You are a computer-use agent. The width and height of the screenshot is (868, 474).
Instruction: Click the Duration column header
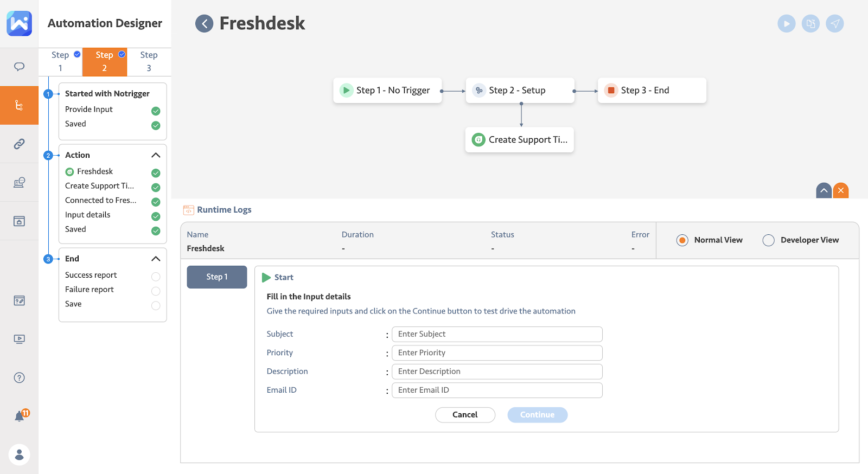[x=358, y=235]
